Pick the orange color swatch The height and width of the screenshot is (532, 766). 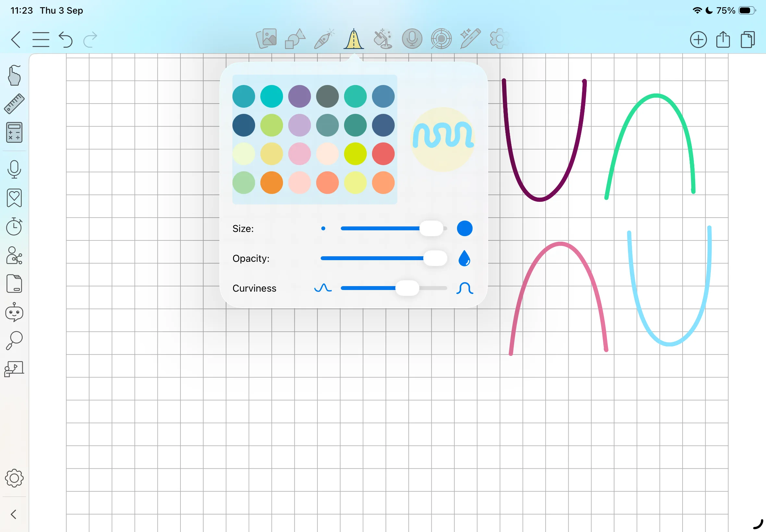pos(271,183)
